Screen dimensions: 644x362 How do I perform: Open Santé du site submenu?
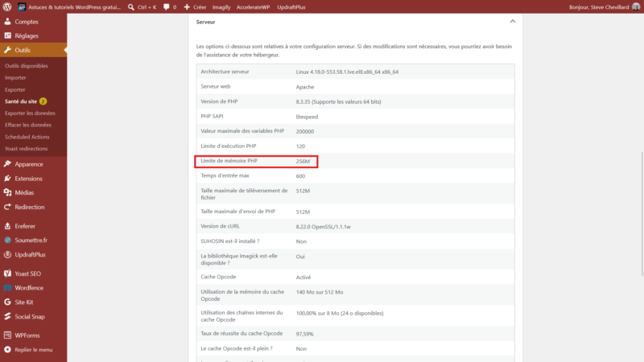click(x=21, y=101)
